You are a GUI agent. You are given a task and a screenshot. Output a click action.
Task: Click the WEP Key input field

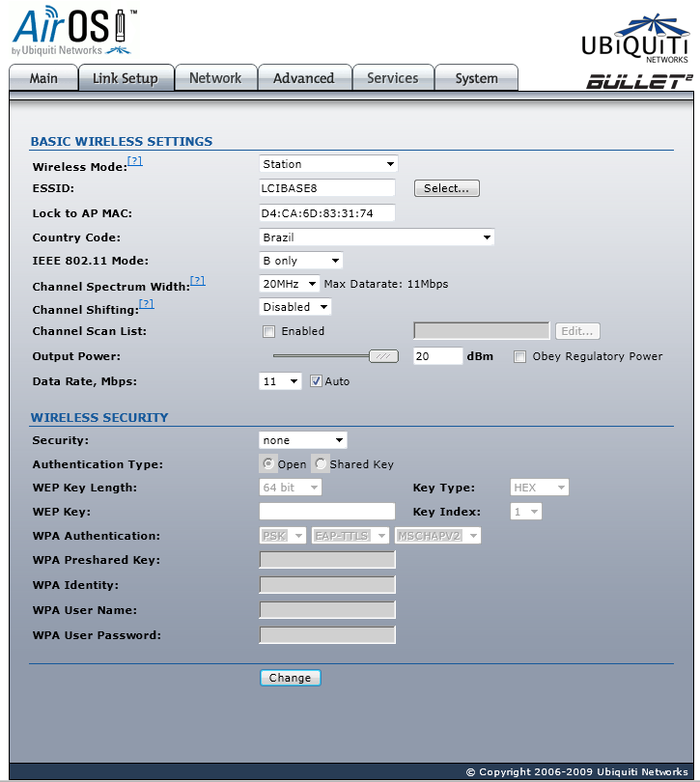click(x=327, y=512)
